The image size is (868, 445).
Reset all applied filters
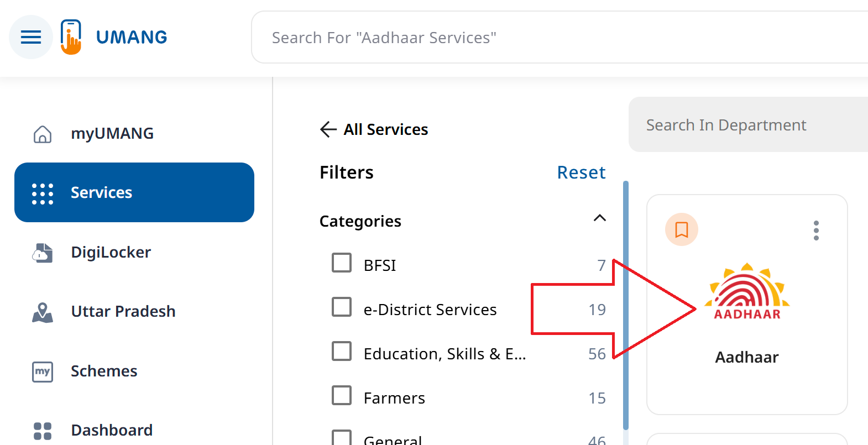click(581, 172)
